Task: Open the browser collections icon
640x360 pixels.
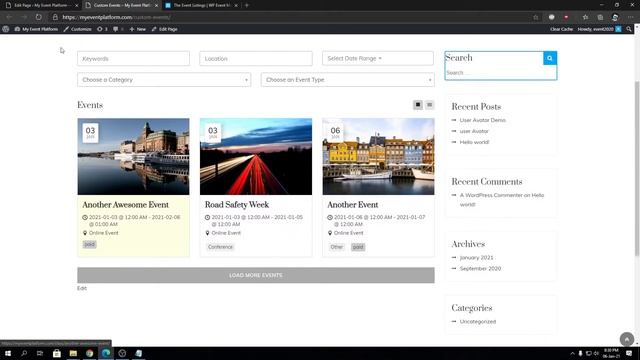Action: [x=600, y=17]
